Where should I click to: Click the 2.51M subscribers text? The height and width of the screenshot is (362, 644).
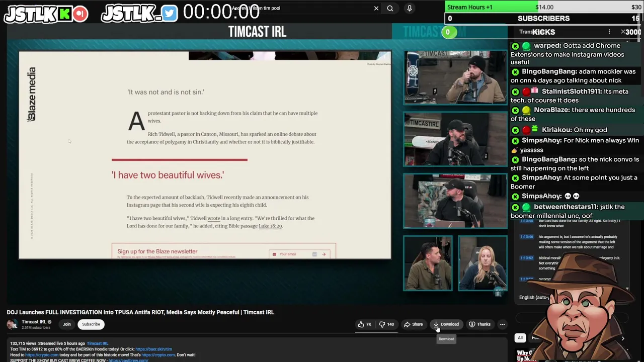[x=36, y=328]
